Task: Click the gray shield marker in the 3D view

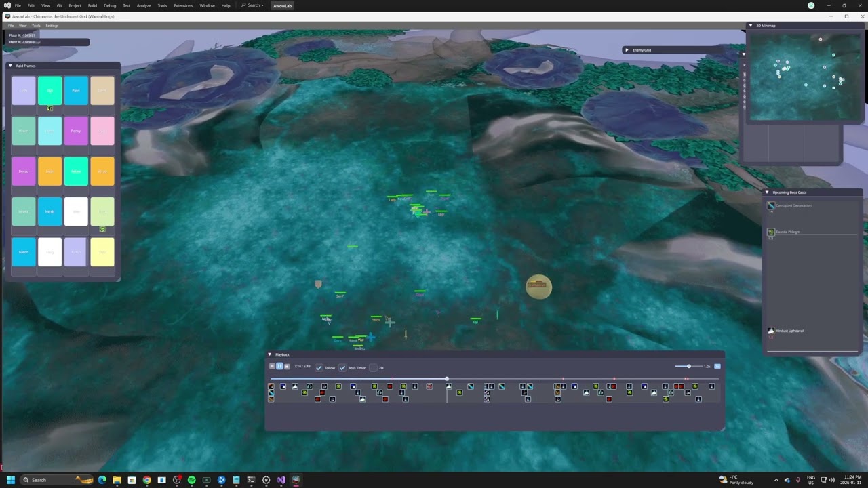Action: pos(318,284)
